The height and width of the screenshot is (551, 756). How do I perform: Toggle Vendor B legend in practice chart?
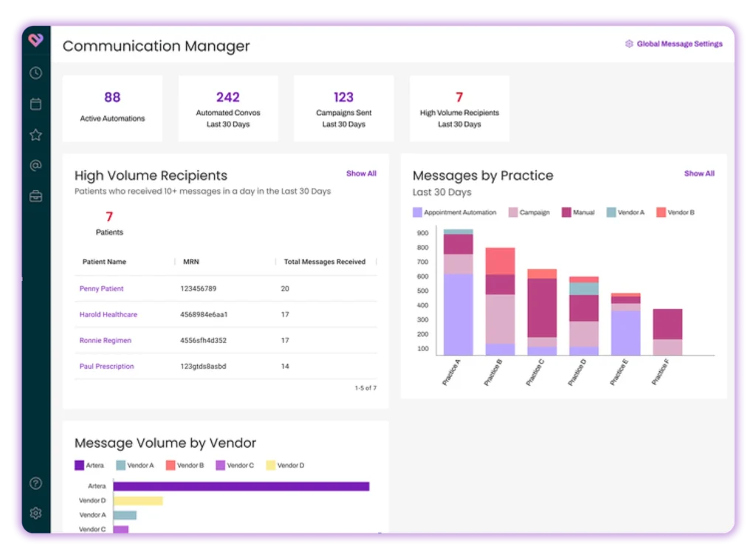[x=661, y=212]
